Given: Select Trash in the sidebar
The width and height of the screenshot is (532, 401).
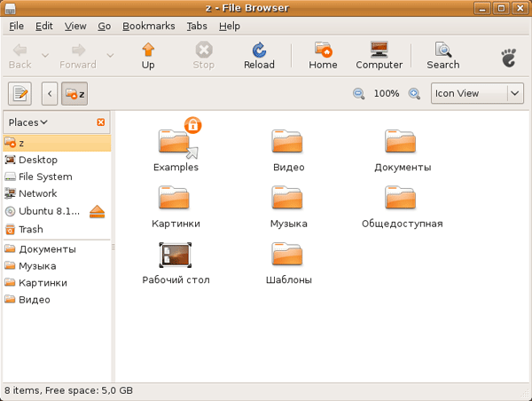Looking at the screenshot, I should [x=30, y=229].
